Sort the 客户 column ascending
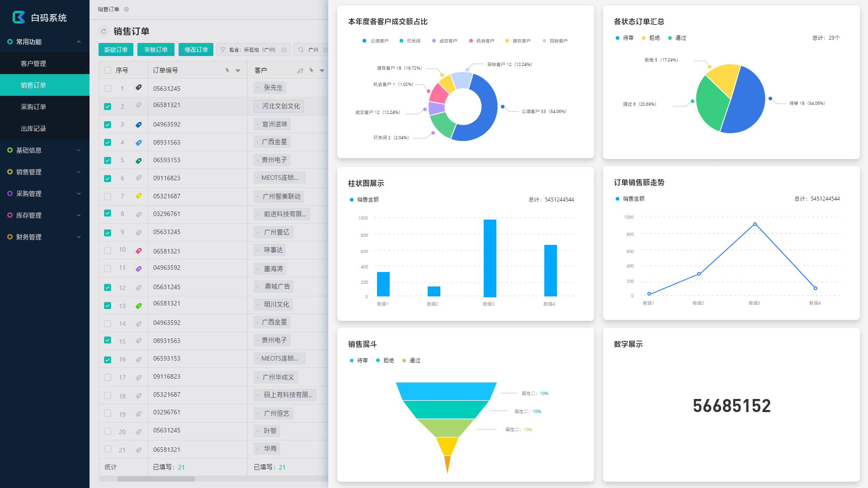Image resolution: width=868 pixels, height=488 pixels. (300, 70)
